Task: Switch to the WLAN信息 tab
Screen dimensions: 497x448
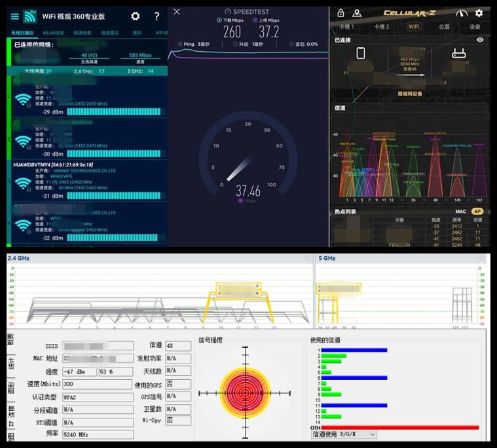Action: [53, 33]
